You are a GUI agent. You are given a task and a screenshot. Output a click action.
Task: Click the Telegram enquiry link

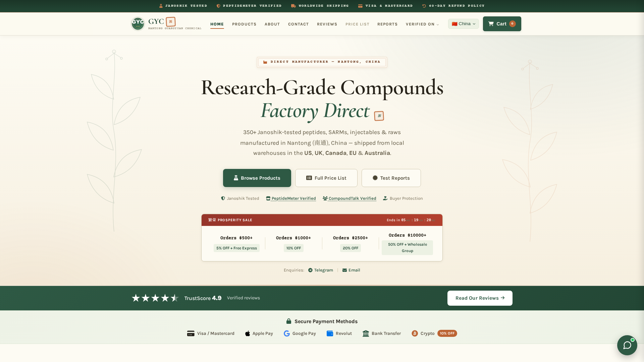[x=321, y=270]
